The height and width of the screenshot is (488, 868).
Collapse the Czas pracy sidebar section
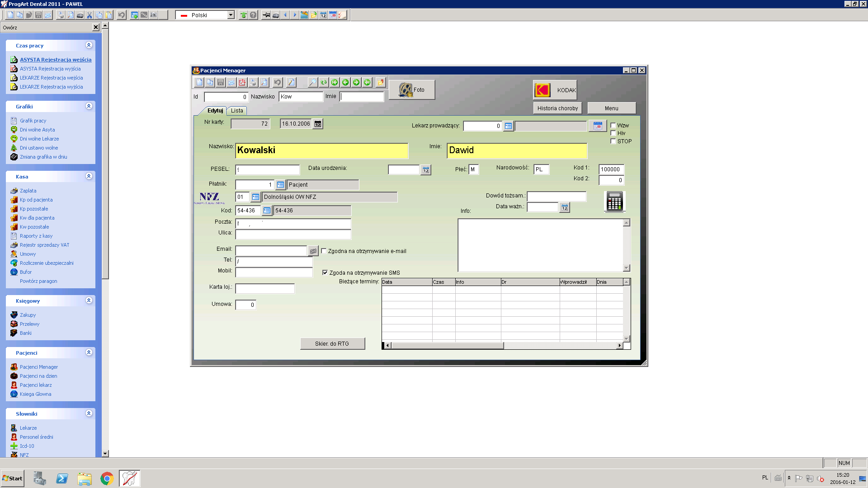[89, 45]
